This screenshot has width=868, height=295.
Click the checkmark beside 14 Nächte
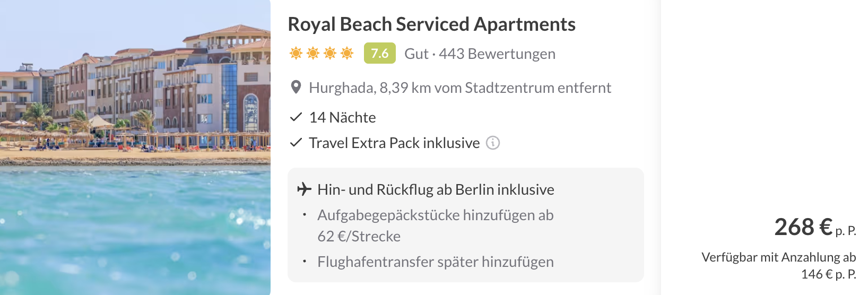296,117
